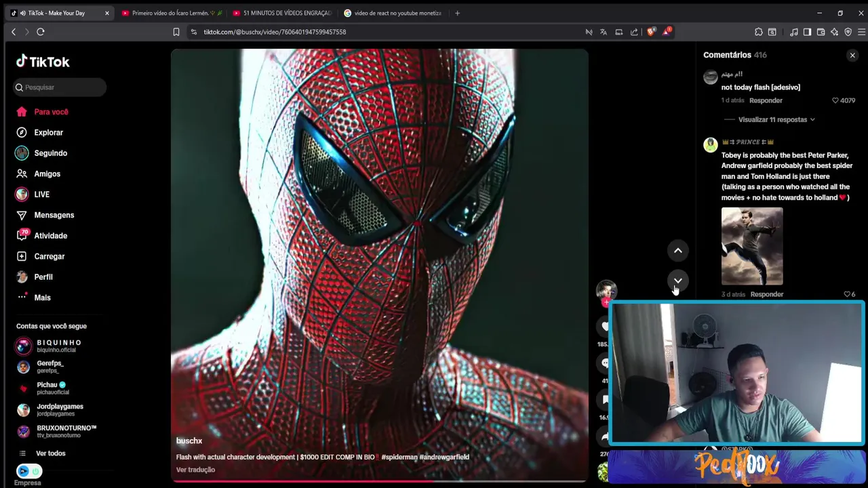Open the Brave Rewards triangle icon

[x=667, y=31]
